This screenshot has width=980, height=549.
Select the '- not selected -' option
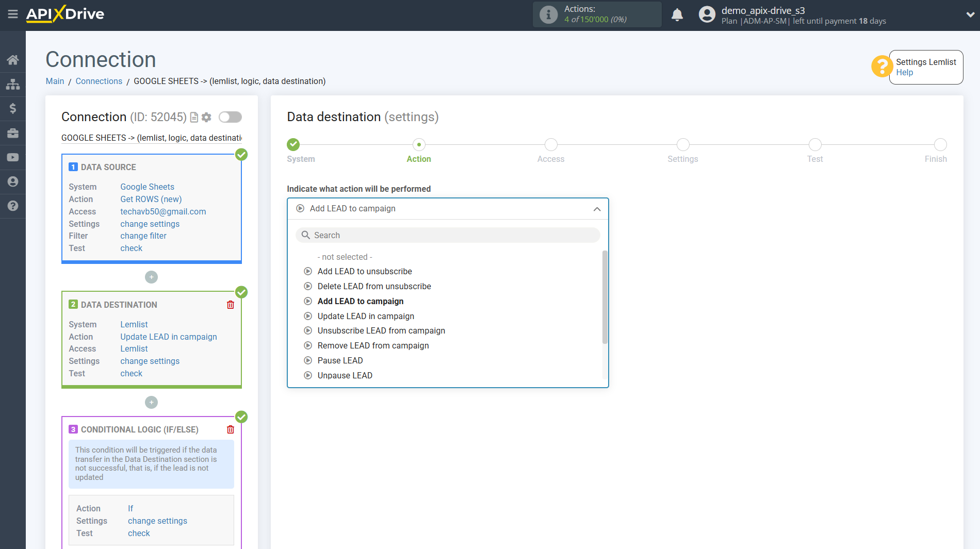coord(345,257)
